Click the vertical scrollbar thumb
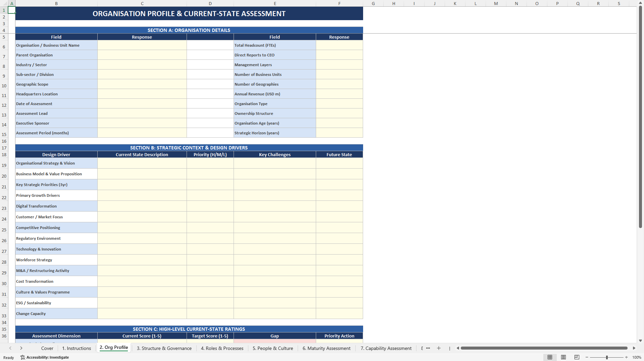644x361 pixels. [x=640, y=117]
